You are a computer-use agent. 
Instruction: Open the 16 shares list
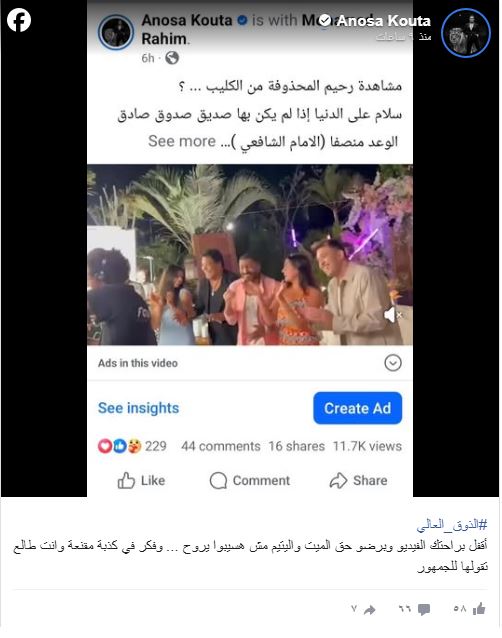pyautogui.click(x=297, y=446)
